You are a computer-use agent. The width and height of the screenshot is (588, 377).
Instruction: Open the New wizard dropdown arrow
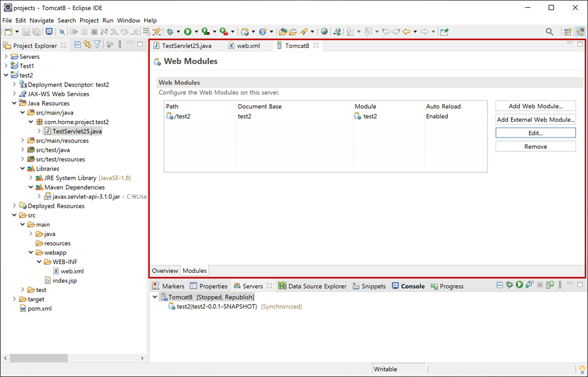17,32
